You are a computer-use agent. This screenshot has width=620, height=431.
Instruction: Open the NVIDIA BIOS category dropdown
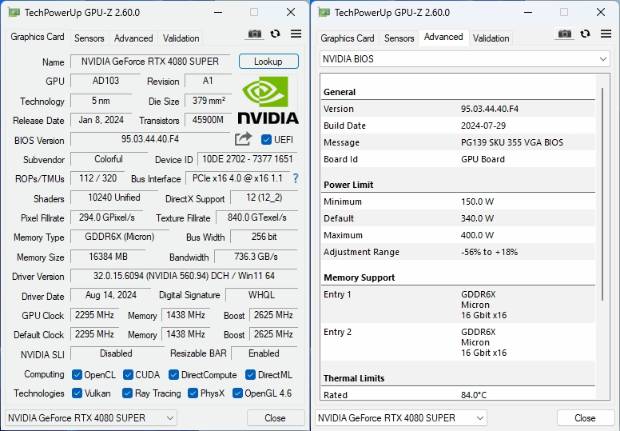coord(465,59)
